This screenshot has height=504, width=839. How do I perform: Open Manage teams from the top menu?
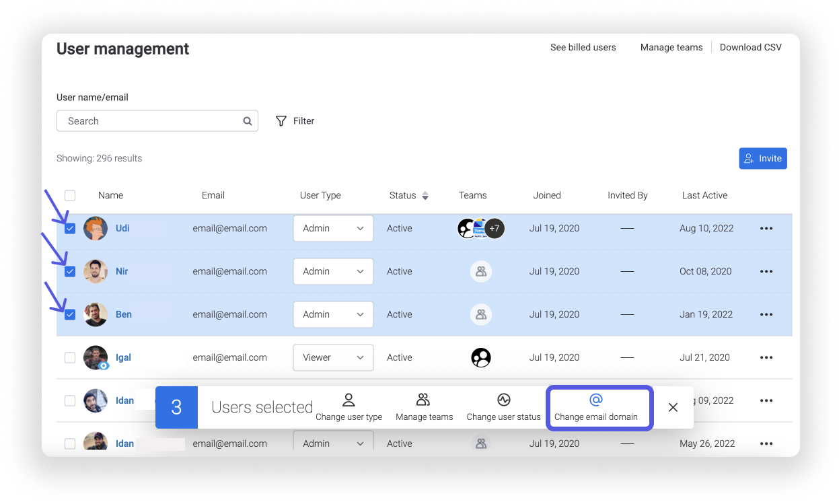pos(671,47)
